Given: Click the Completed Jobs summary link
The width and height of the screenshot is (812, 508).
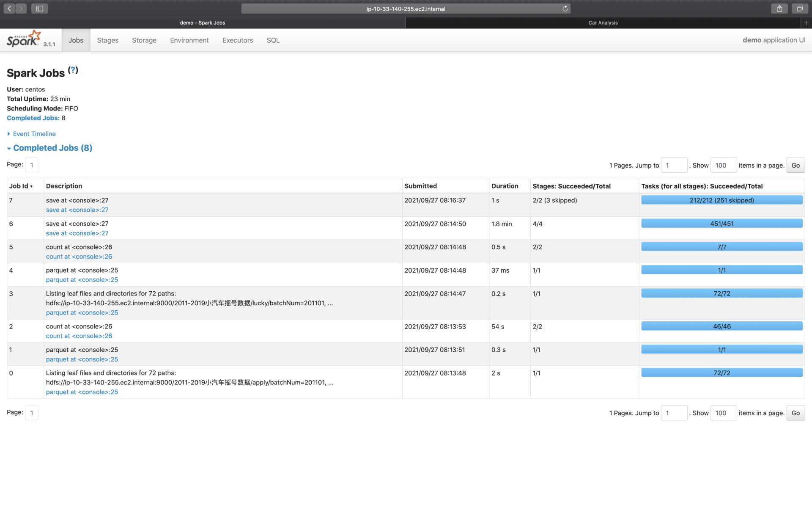Looking at the screenshot, I should click(33, 118).
